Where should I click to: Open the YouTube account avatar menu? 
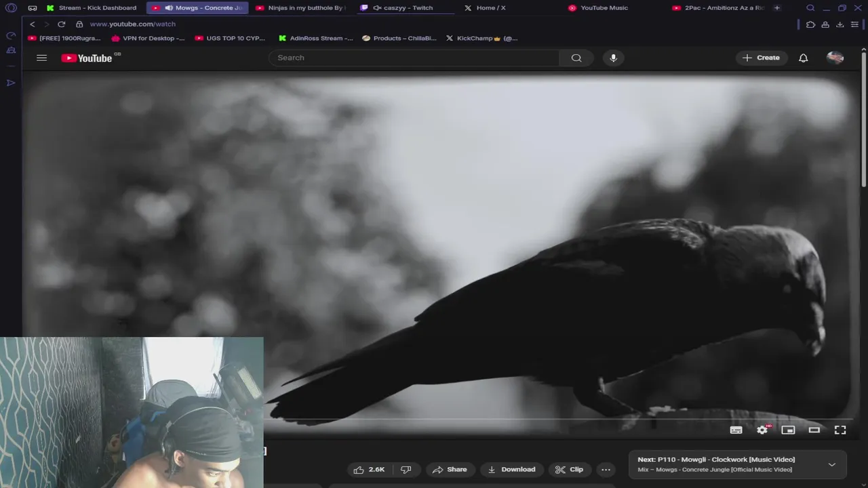[835, 58]
